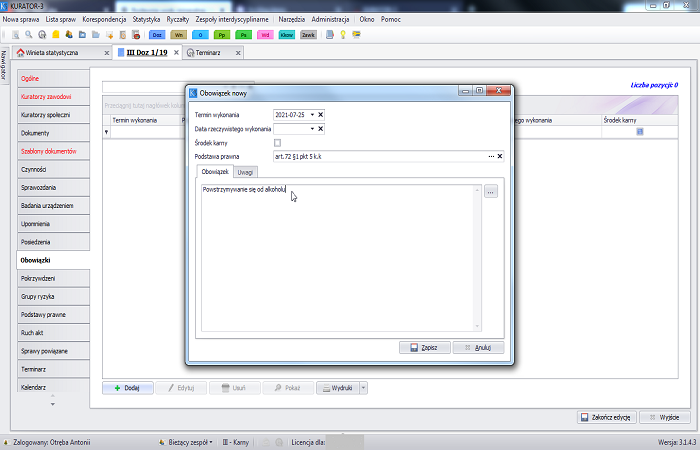Click the search magnifying glass toolbar icon
The image size is (700, 450).
pos(29,35)
